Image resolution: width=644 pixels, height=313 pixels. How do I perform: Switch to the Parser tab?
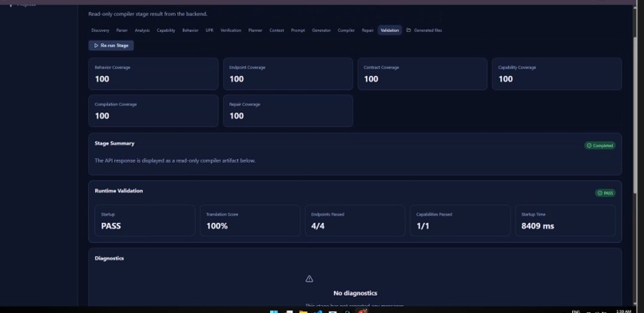(x=122, y=30)
